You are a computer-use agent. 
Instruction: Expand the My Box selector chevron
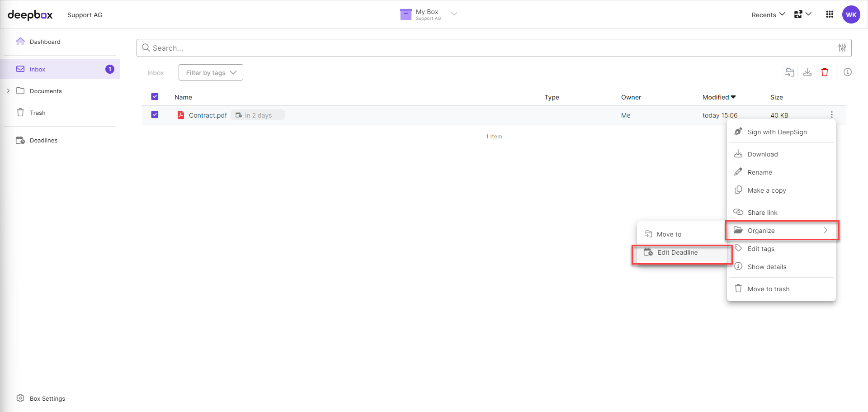pyautogui.click(x=454, y=14)
